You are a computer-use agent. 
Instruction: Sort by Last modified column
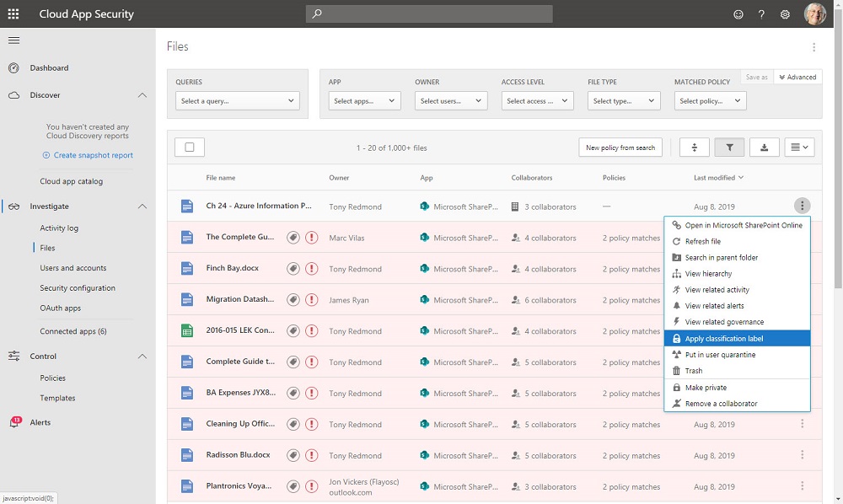click(719, 178)
